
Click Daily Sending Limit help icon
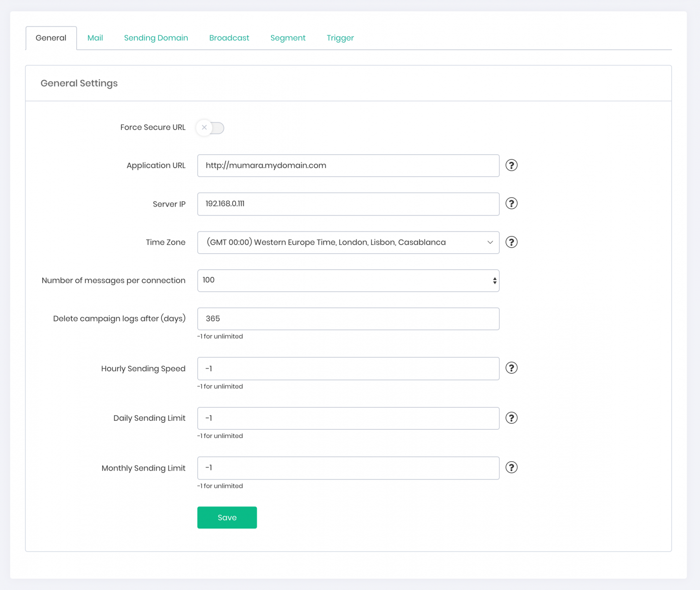click(x=512, y=418)
